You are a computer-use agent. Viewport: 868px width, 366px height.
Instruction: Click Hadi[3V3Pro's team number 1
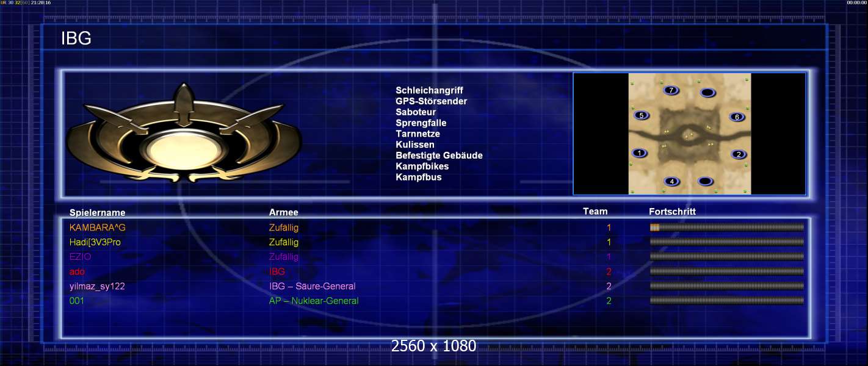click(x=609, y=242)
